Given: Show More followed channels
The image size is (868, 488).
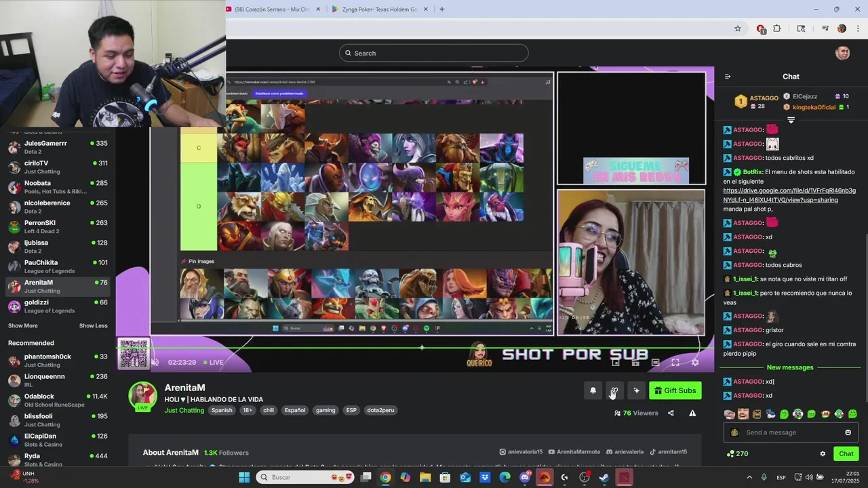Looking at the screenshot, I should (x=23, y=325).
